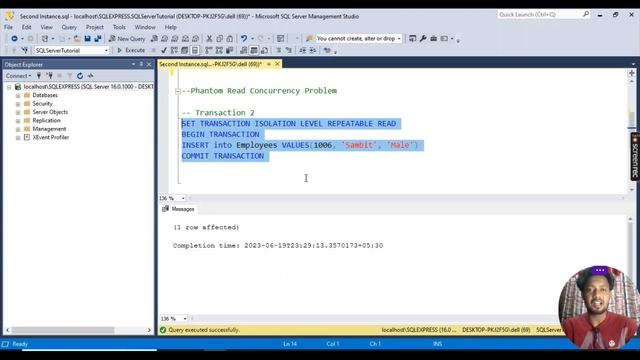Toggle Results to Grid icon
The width and height of the screenshot is (640, 360).
point(254,50)
